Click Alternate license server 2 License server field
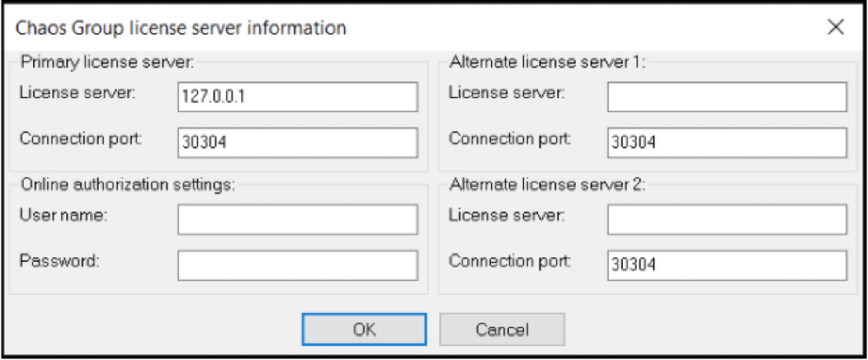Screen dimensions: 868x360 (x=727, y=220)
